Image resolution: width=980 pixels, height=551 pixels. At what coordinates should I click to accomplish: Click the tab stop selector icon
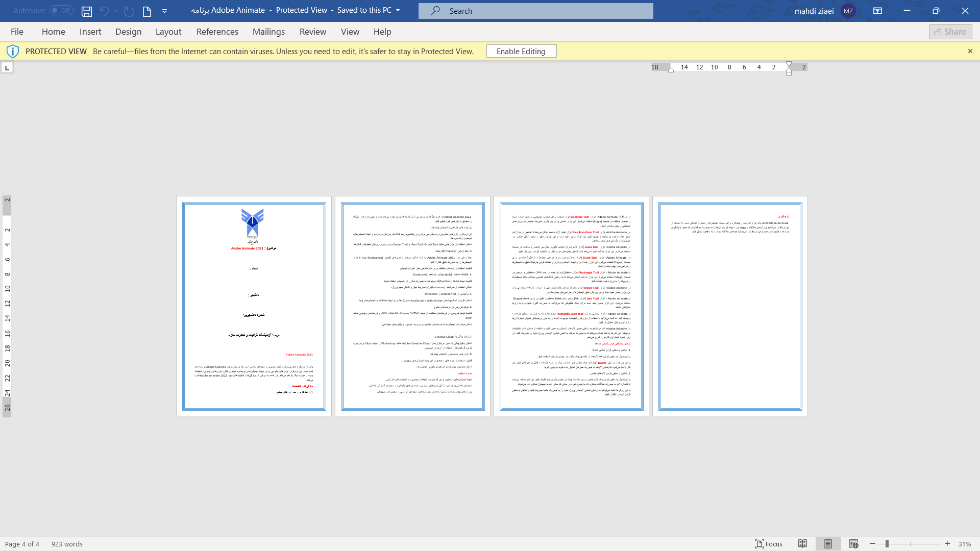click(x=7, y=68)
